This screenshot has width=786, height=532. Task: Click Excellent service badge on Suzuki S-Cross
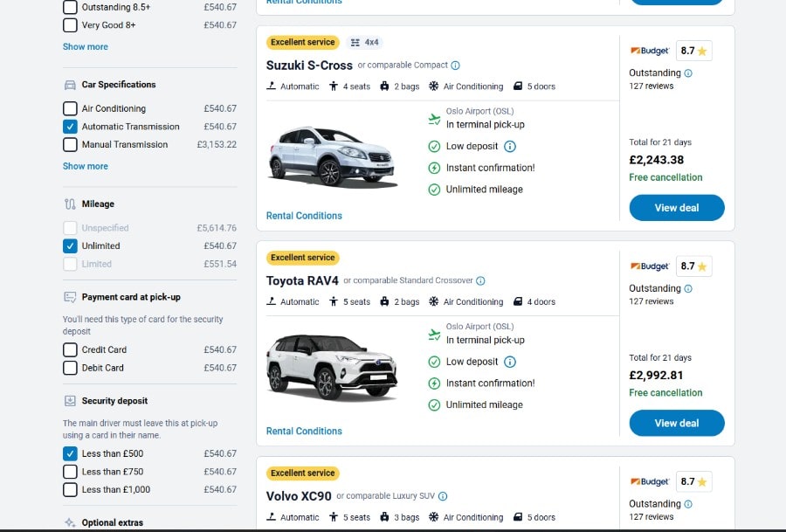coord(303,43)
